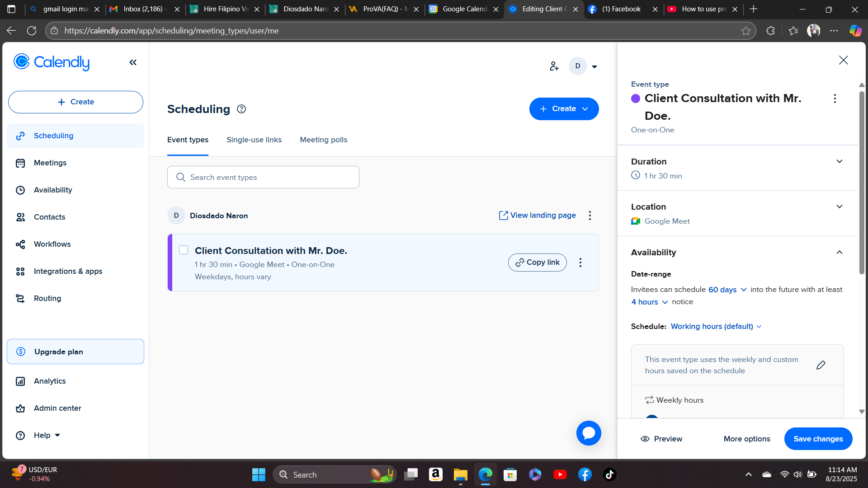Close the event type editing panel

click(x=843, y=60)
